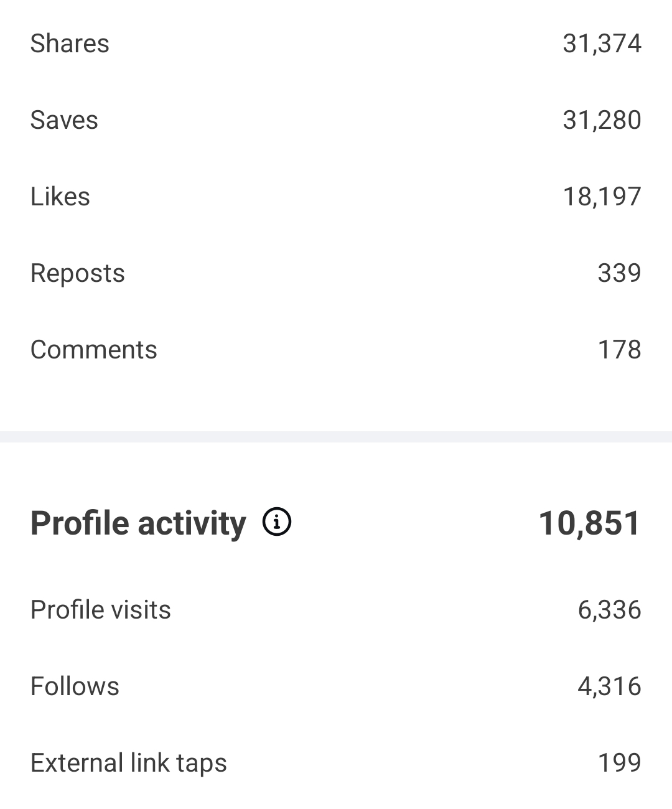Select the Comments row label
The height and width of the screenshot is (809, 672).
tap(94, 350)
